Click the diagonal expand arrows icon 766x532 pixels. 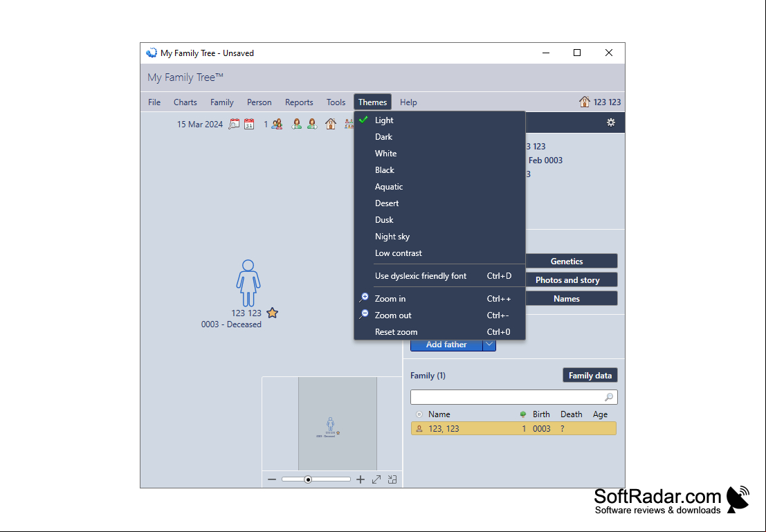tap(376, 479)
